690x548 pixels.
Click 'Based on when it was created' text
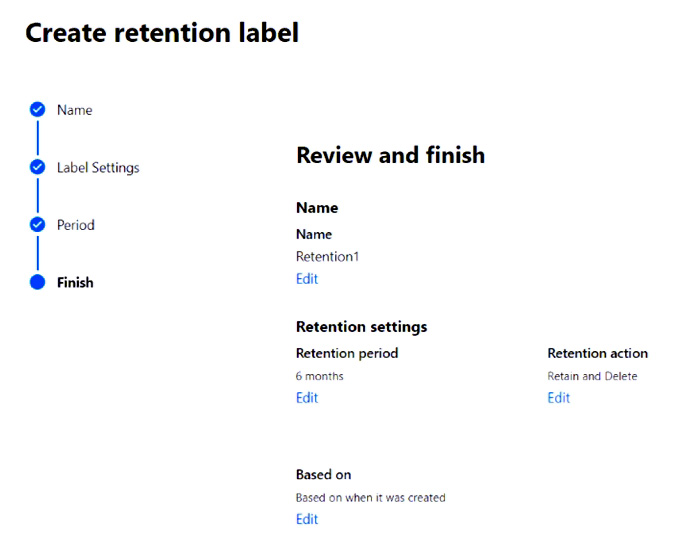pyautogui.click(x=370, y=497)
